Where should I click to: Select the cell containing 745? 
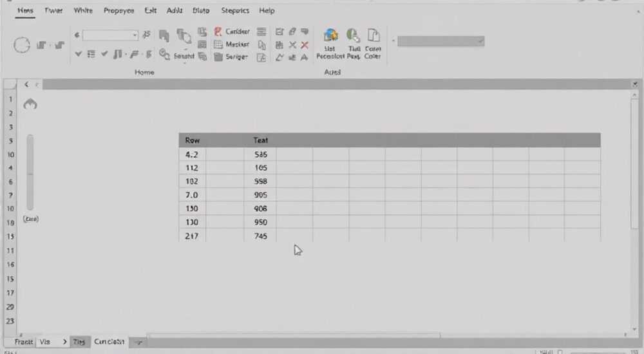click(260, 236)
